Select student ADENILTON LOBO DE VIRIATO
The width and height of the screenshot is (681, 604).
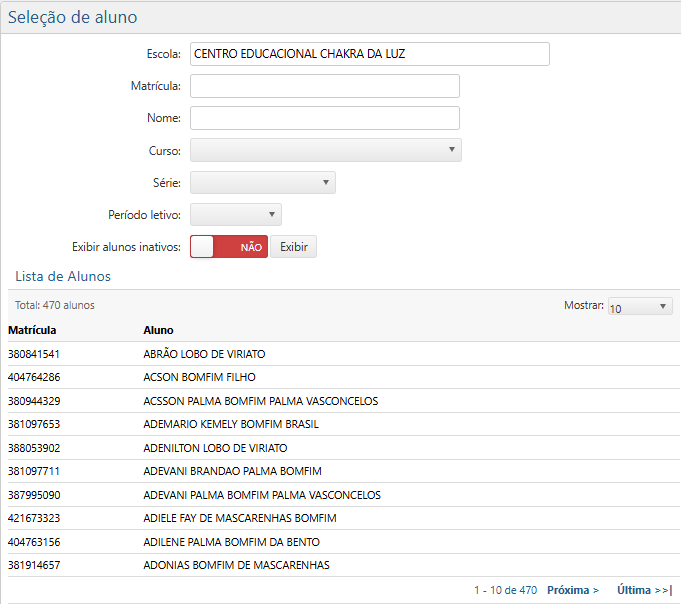(215, 448)
